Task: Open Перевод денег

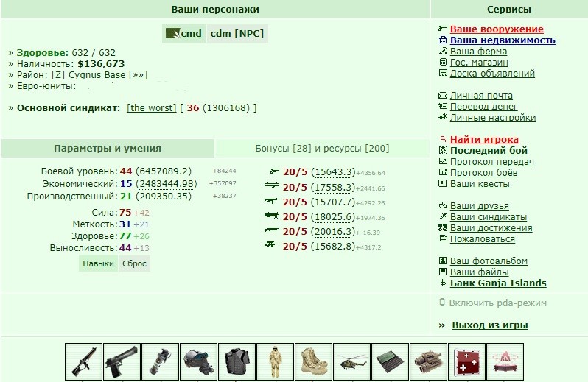Action: pyautogui.click(x=484, y=107)
